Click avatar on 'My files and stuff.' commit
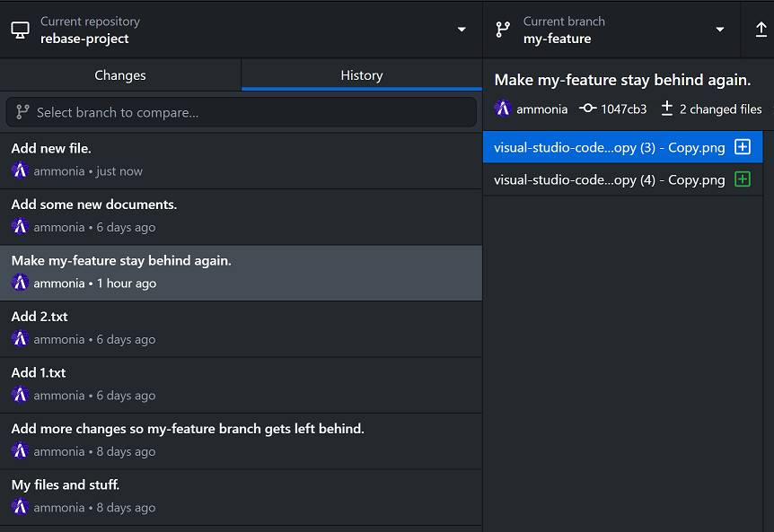Viewport: 774px width, 532px height. click(x=21, y=507)
